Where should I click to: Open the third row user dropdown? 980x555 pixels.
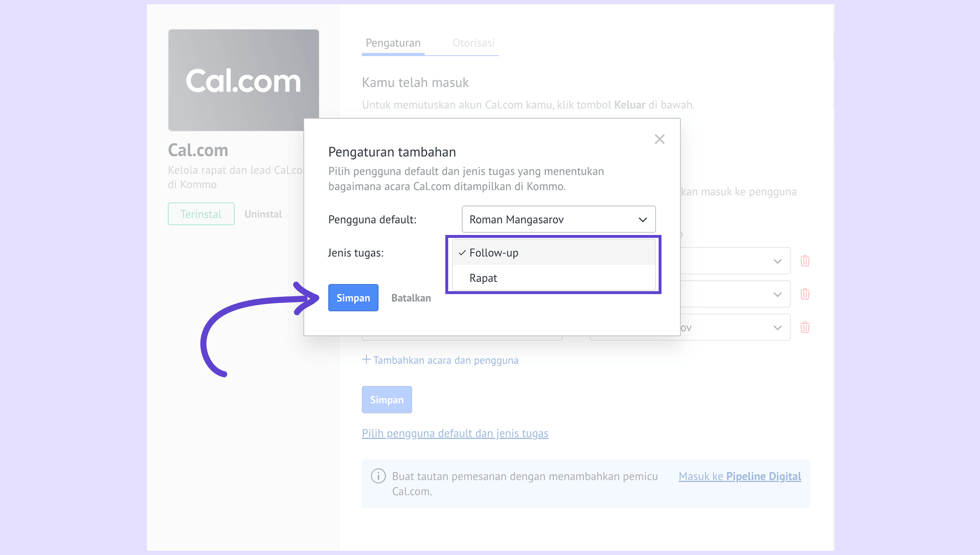click(x=777, y=328)
